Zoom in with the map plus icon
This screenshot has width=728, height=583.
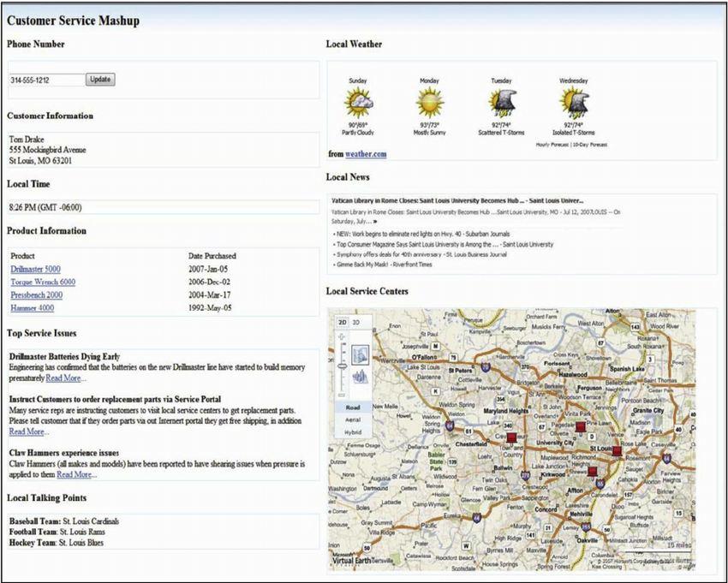coord(343,337)
